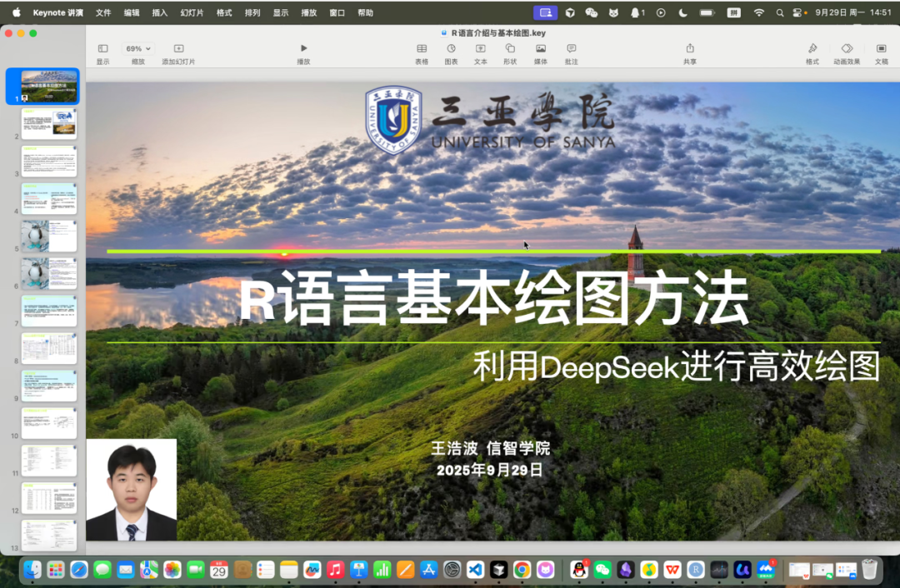Open the 幻灯片 menu
The image size is (900, 588).
(x=192, y=12)
